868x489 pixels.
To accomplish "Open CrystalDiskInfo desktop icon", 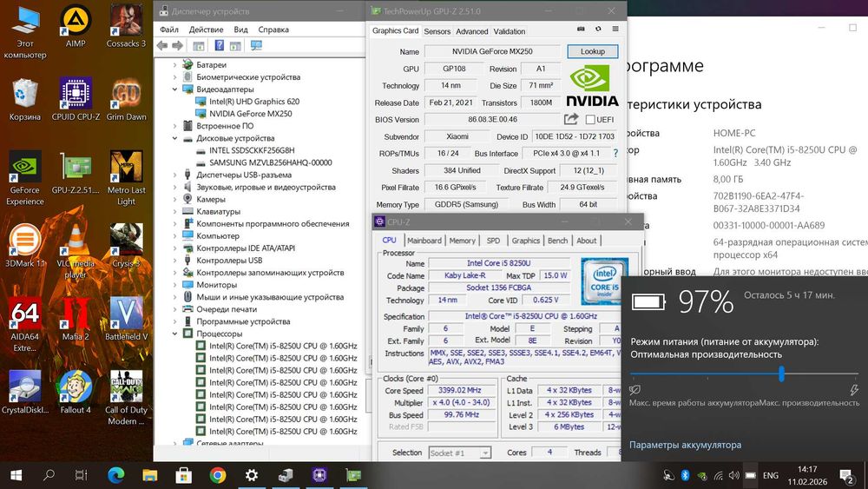I will [25, 392].
